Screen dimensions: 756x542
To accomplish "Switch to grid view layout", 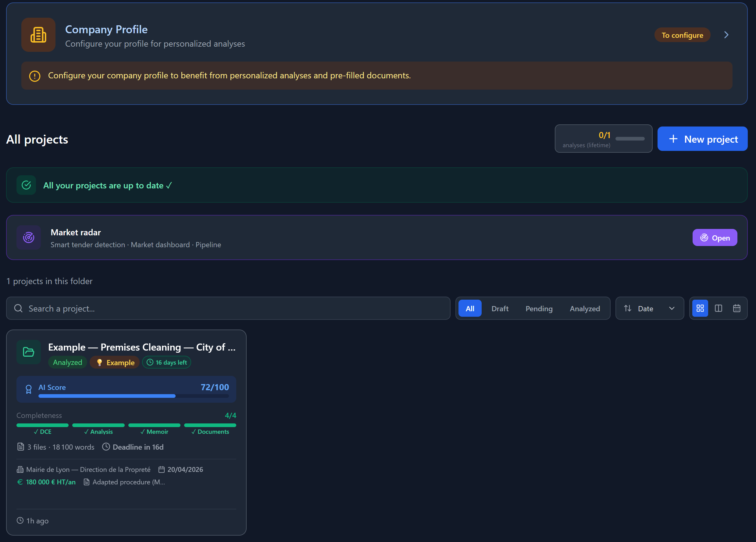I will (700, 308).
